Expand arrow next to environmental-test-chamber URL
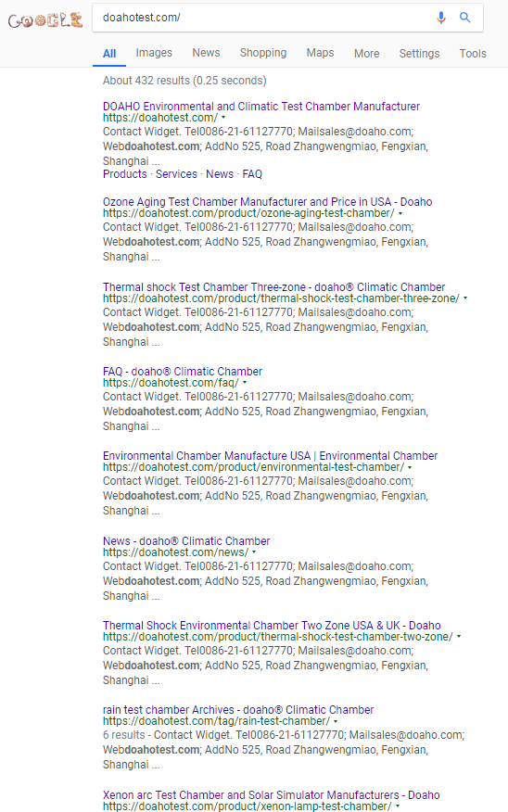Screen dimensions: 508x812 [x=410, y=467]
